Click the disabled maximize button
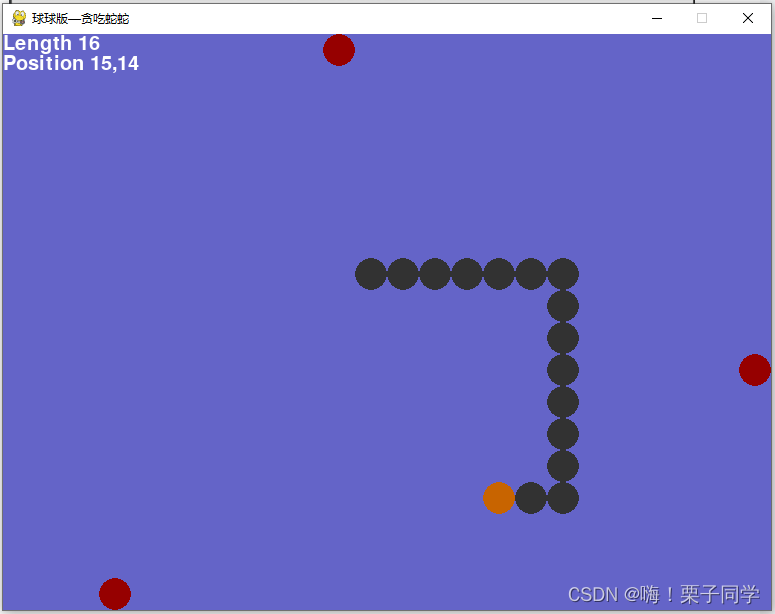 click(x=702, y=18)
